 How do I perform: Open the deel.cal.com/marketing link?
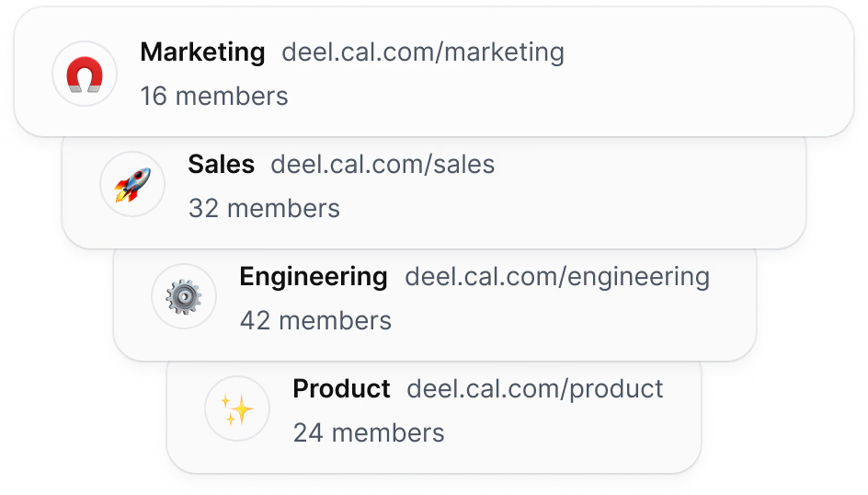(x=423, y=52)
